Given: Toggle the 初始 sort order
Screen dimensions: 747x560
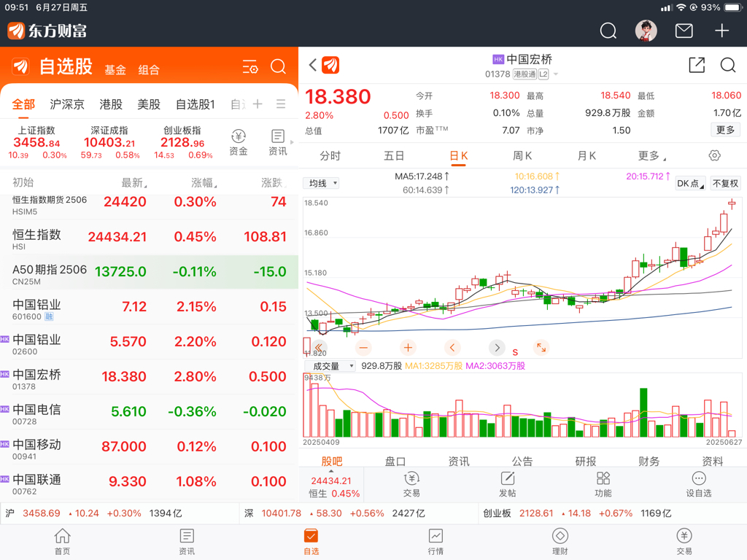Looking at the screenshot, I should [23, 183].
